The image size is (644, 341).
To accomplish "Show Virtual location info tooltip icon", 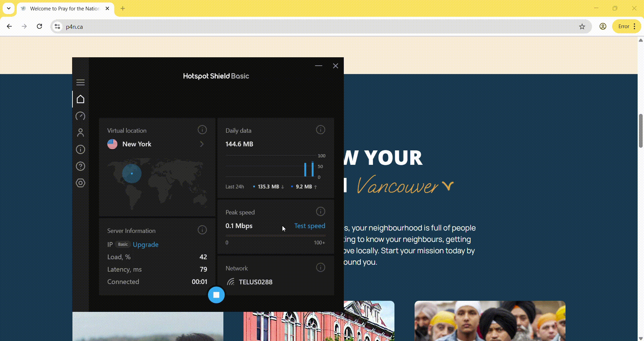I will click(202, 130).
